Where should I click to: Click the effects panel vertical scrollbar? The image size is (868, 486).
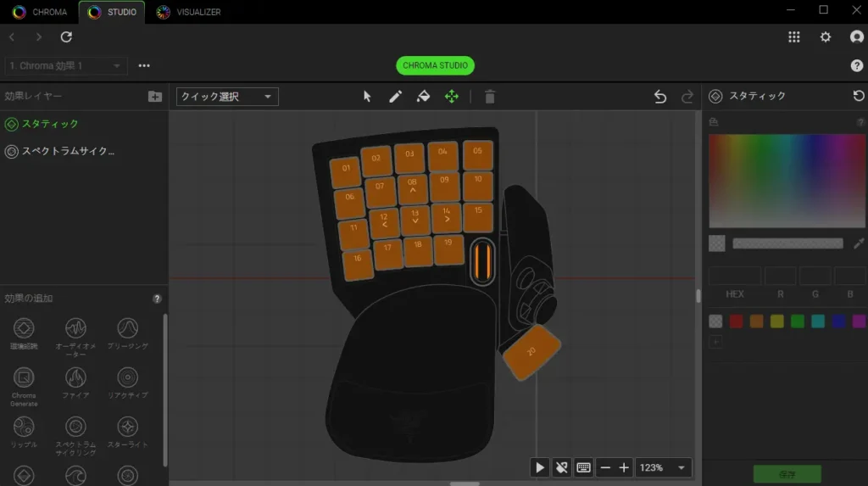pos(165,390)
